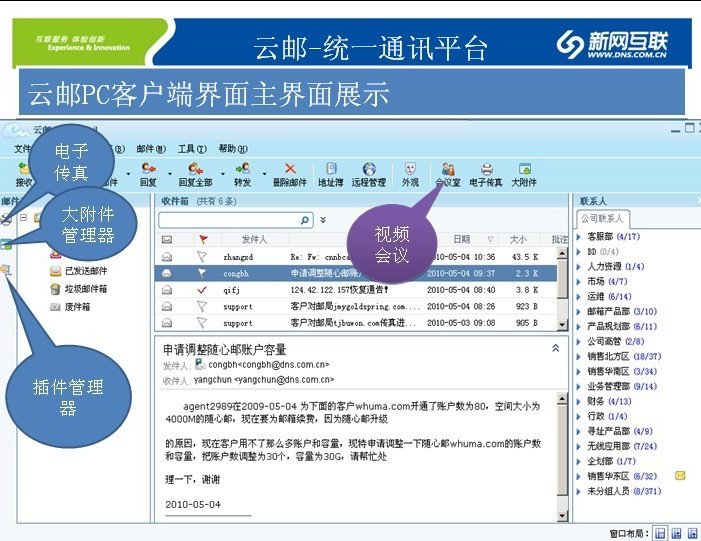Expand search options chevron beside search box

pyautogui.click(x=323, y=220)
